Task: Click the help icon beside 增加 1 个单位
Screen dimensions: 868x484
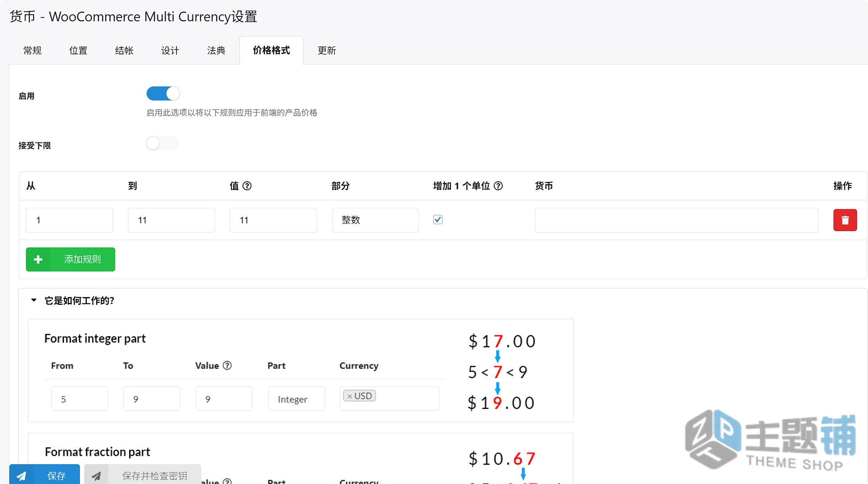Action: [x=498, y=186]
